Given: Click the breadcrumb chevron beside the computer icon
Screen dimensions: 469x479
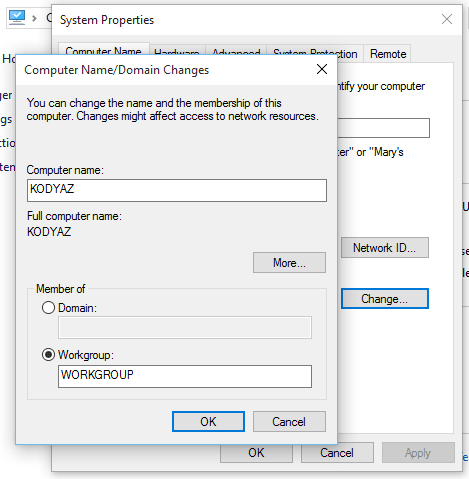Looking at the screenshot, I should pyautogui.click(x=34, y=18).
